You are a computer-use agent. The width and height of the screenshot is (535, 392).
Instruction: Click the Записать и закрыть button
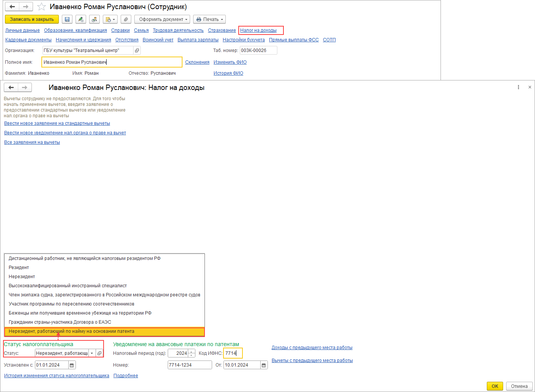pyautogui.click(x=32, y=19)
